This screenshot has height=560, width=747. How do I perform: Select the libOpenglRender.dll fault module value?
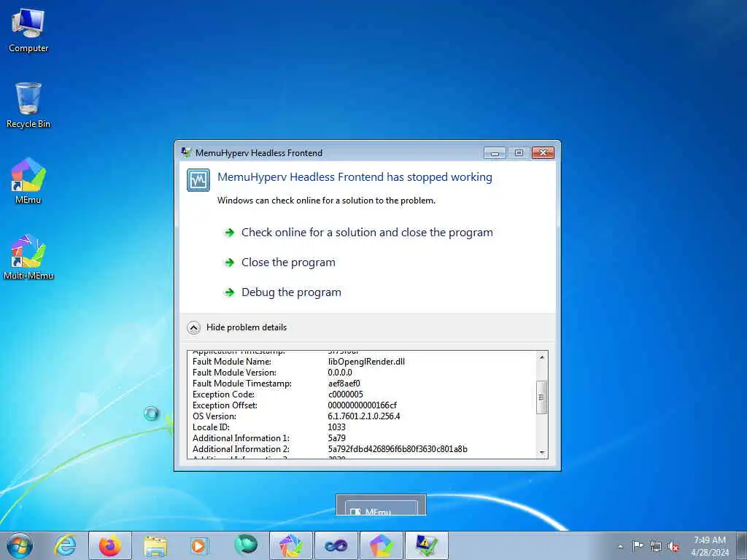[366, 362]
